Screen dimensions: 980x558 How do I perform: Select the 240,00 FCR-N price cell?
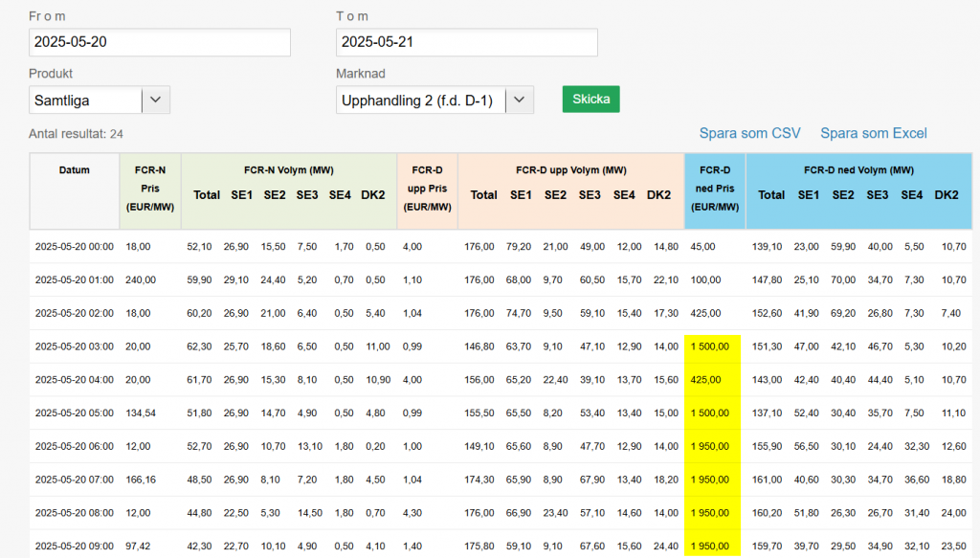(x=140, y=279)
